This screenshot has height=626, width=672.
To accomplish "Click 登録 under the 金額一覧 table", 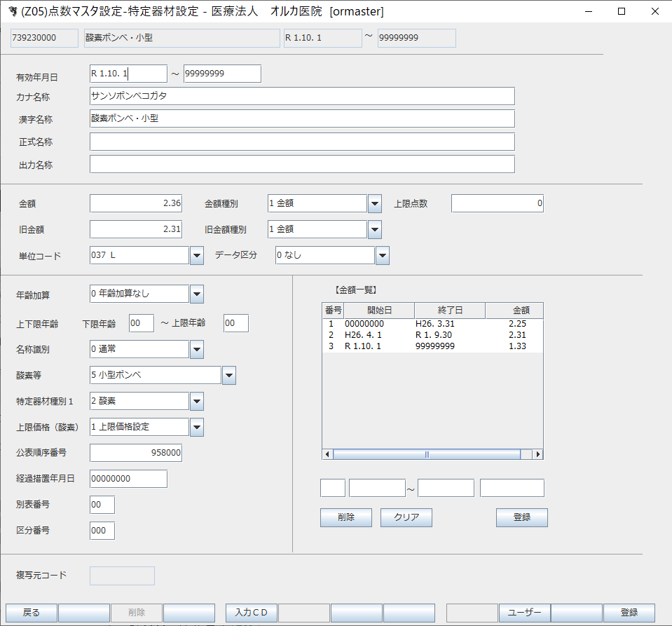I will pos(522,517).
